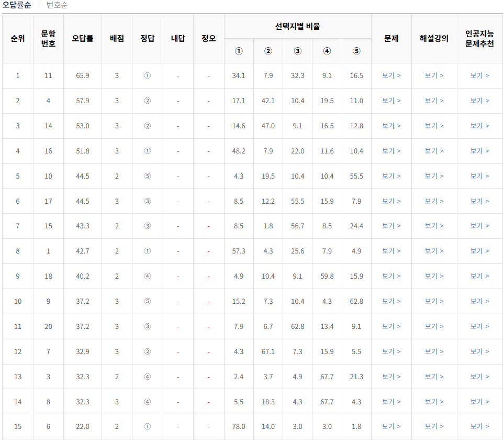Open 인공지능 문제추천 for question 15

tap(480, 226)
